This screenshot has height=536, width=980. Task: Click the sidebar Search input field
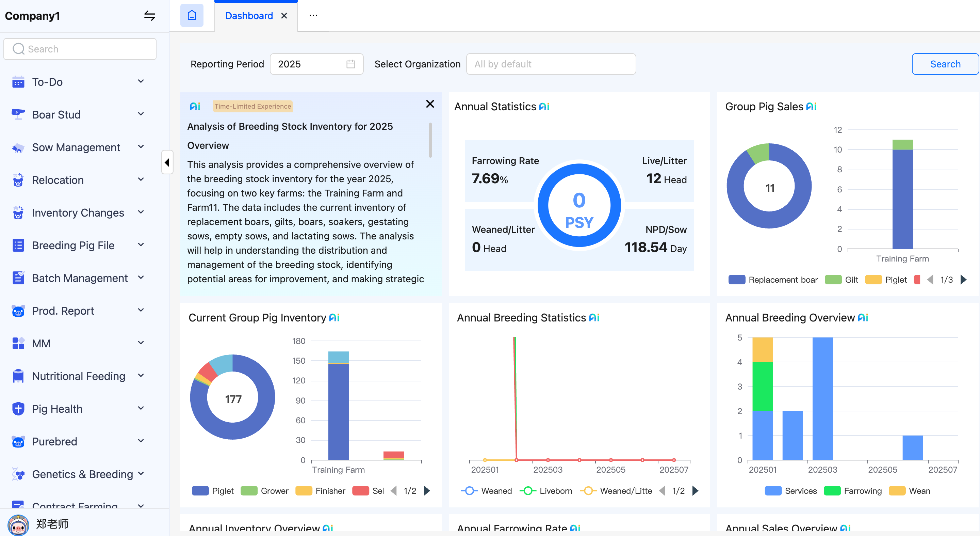[x=80, y=49]
